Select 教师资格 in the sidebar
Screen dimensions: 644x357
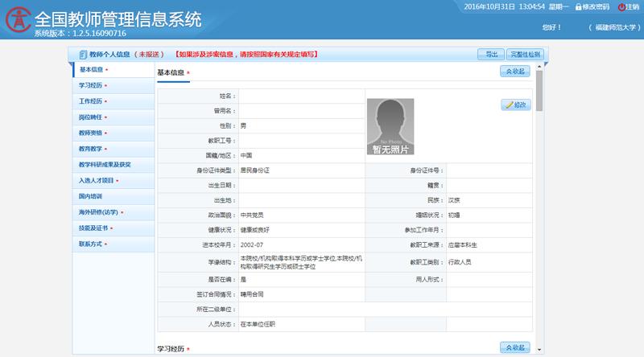pos(114,133)
